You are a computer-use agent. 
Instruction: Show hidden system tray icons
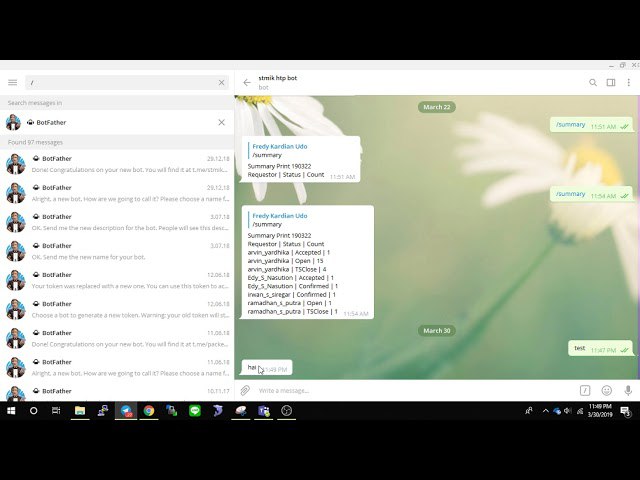tap(545, 411)
